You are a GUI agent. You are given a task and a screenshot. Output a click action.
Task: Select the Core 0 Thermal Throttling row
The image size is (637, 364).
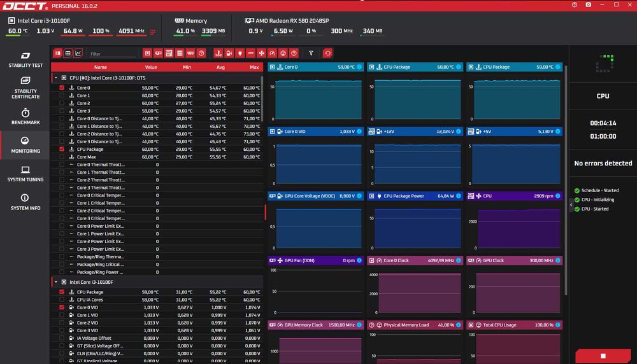[x=157, y=165]
